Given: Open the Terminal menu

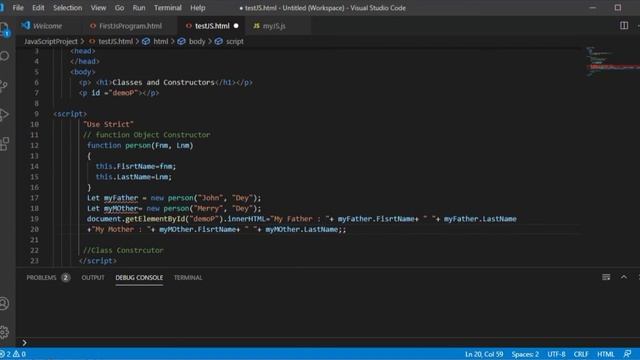Looking at the screenshot, I should point(168,8).
